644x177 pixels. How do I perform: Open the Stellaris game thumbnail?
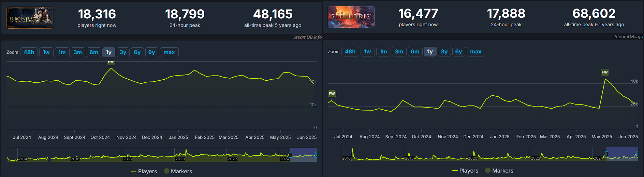351,17
